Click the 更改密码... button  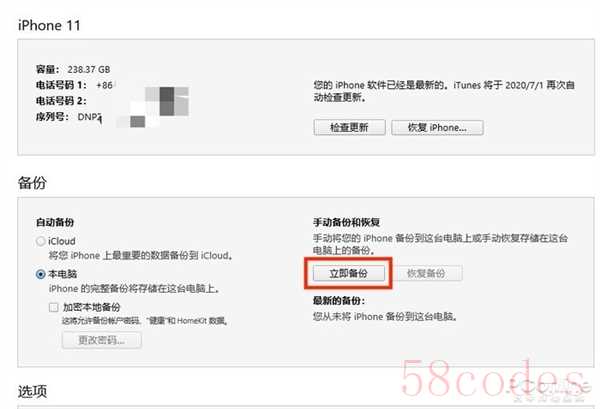point(102,340)
